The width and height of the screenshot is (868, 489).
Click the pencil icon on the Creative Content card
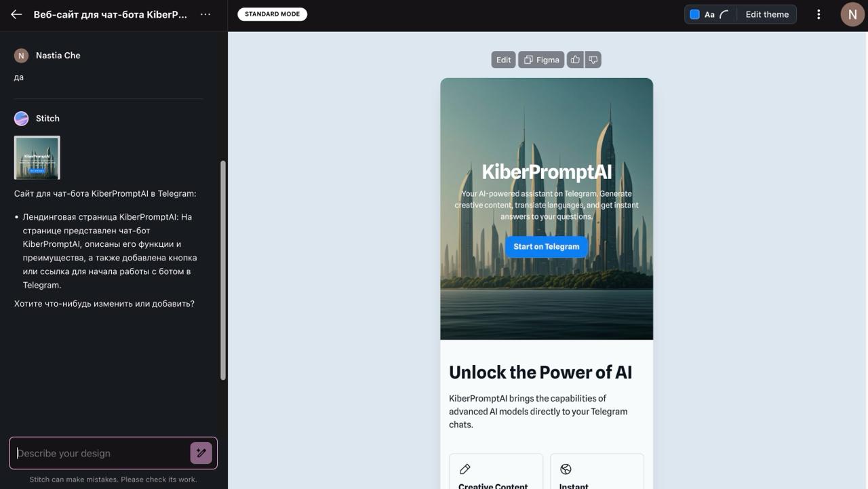coord(465,469)
